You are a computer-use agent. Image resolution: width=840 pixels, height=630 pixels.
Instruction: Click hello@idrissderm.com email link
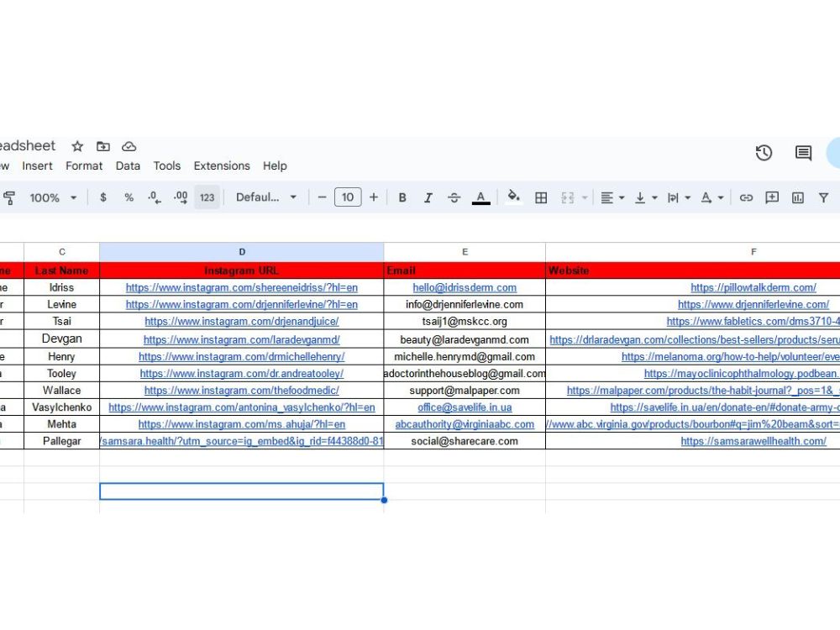(465, 287)
